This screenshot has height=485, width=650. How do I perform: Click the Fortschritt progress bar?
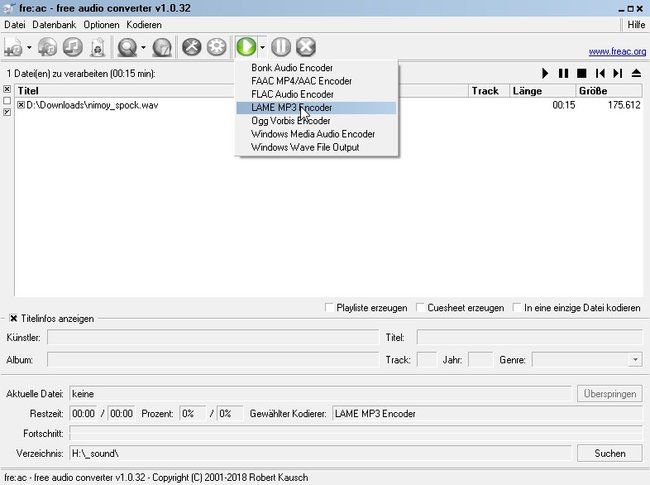coord(356,433)
